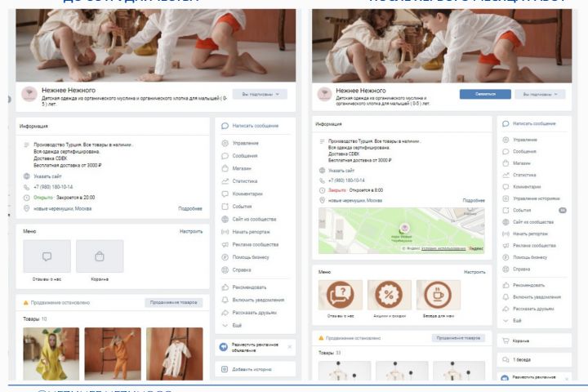Open 'Беседа для нас' coffee-cup tile on right page
The height and width of the screenshot is (392, 588).
pos(438,295)
